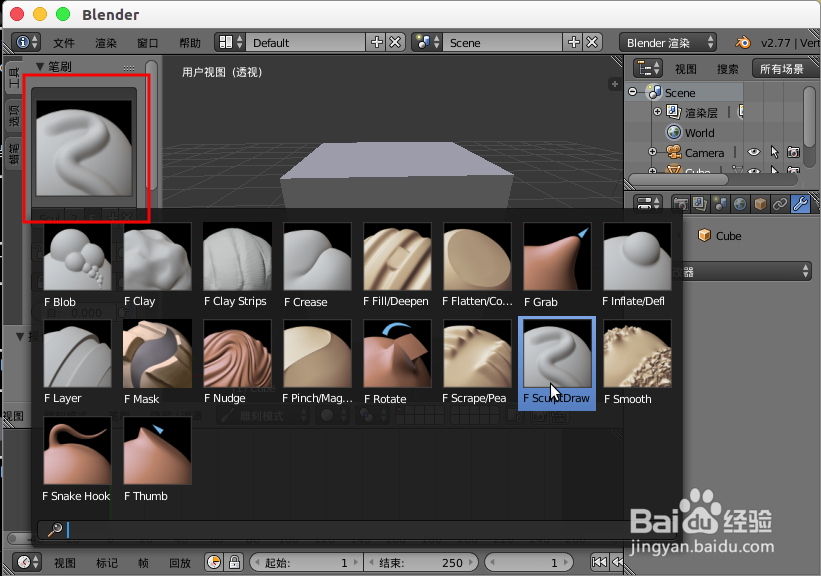
Task: Pick the F Pinch/Magnify brush
Action: [x=317, y=362]
